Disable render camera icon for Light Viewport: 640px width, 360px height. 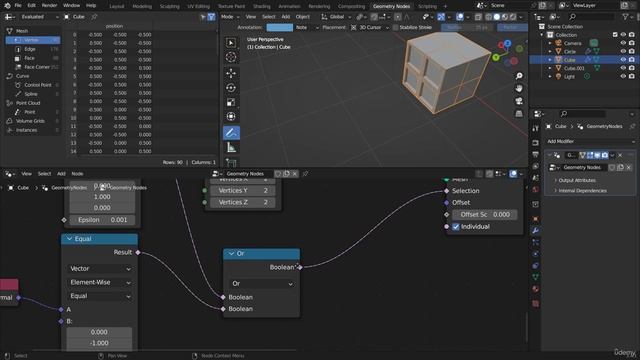click(632, 76)
